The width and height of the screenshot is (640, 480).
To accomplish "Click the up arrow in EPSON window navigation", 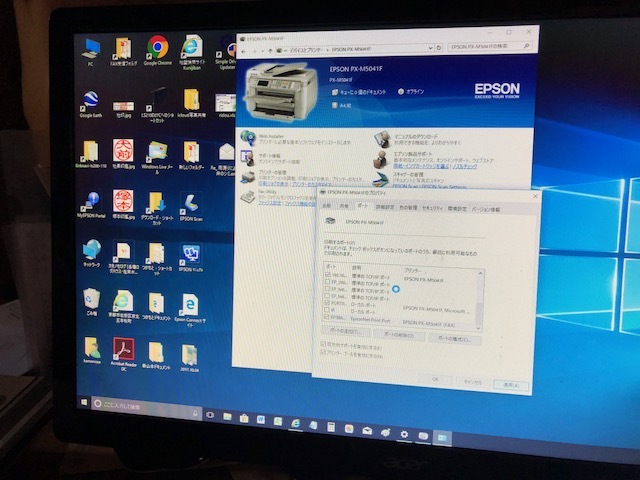I will (x=270, y=51).
